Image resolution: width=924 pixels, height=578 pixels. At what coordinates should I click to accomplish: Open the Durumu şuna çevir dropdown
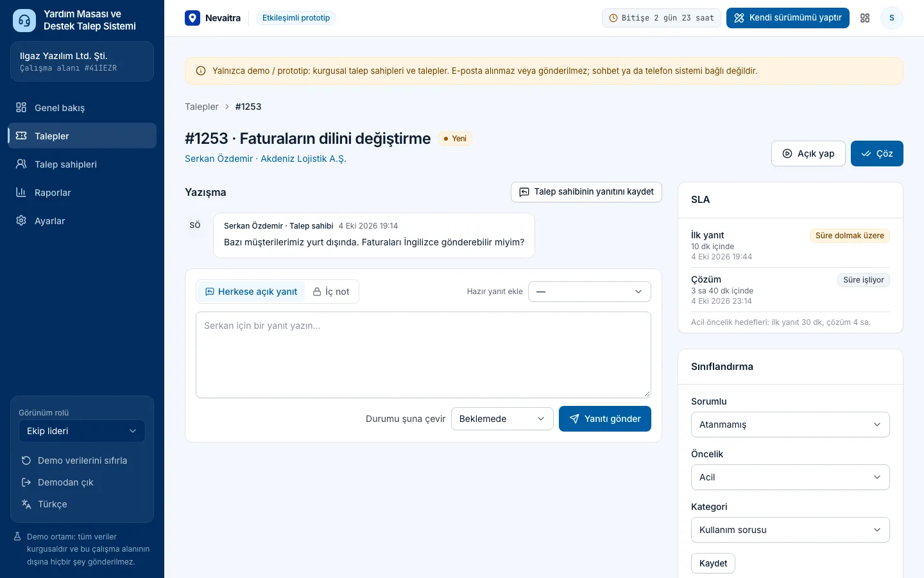(502, 419)
